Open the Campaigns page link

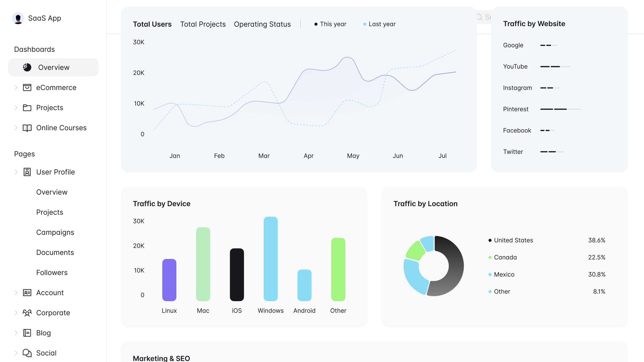(x=55, y=232)
